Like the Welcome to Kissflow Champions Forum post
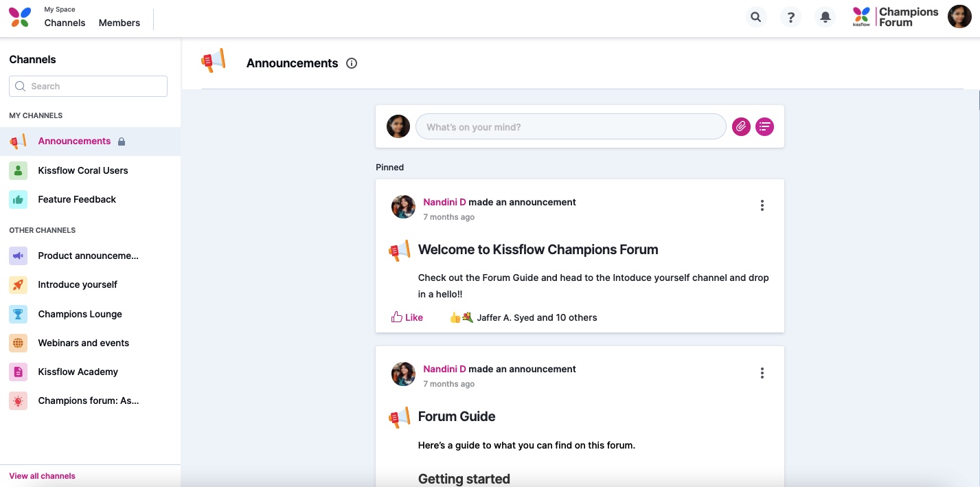This screenshot has height=487, width=980. [407, 317]
